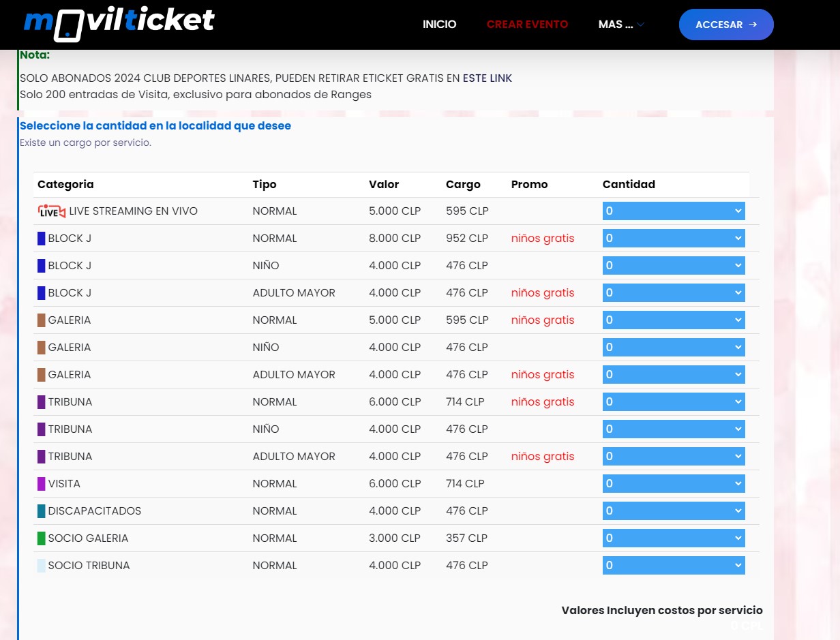Click teal color swatch of DISCAPACITADOS
This screenshot has width=840, height=640.
click(42, 511)
